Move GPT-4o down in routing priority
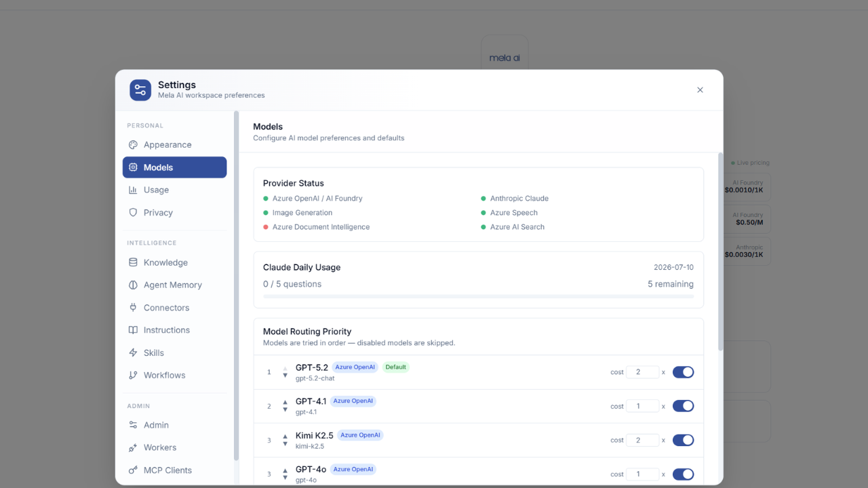The image size is (868, 488). [x=285, y=477]
